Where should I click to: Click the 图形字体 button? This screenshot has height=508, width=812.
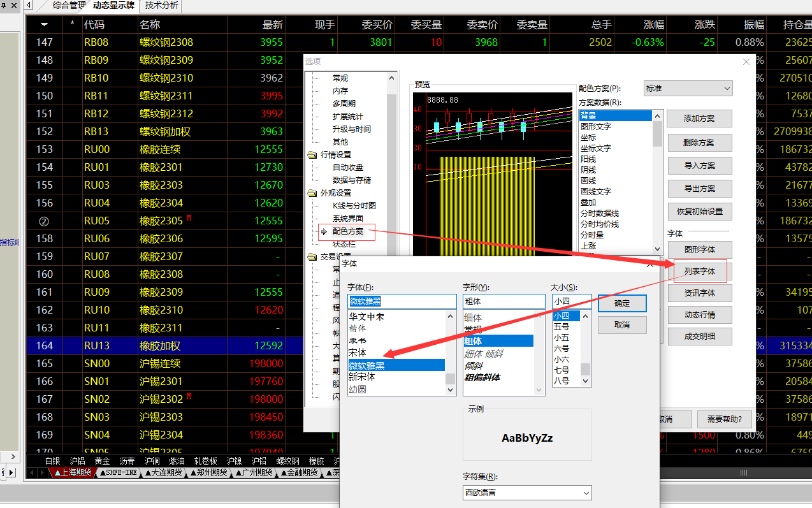tap(699, 249)
